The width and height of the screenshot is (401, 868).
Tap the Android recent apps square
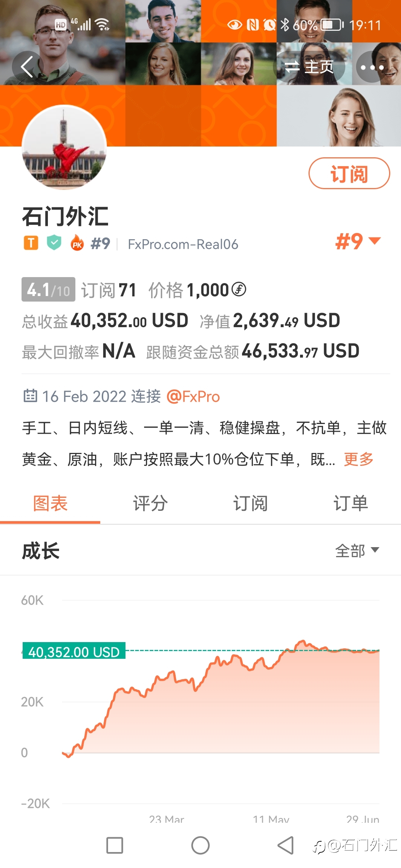(115, 846)
